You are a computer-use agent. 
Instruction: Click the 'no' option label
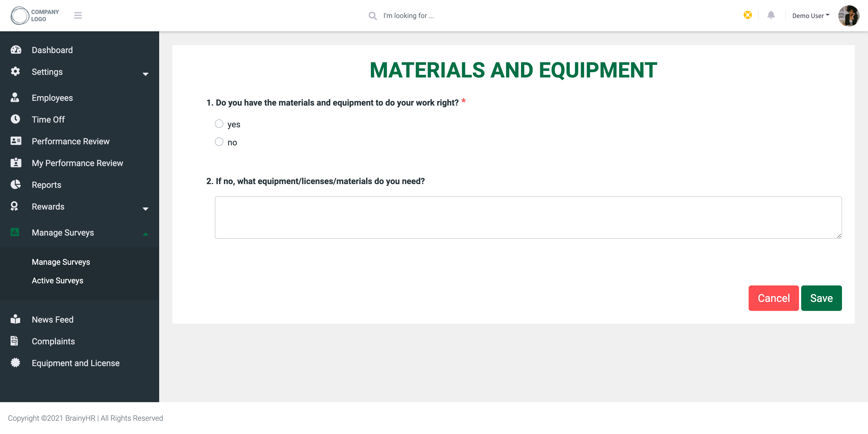232,142
